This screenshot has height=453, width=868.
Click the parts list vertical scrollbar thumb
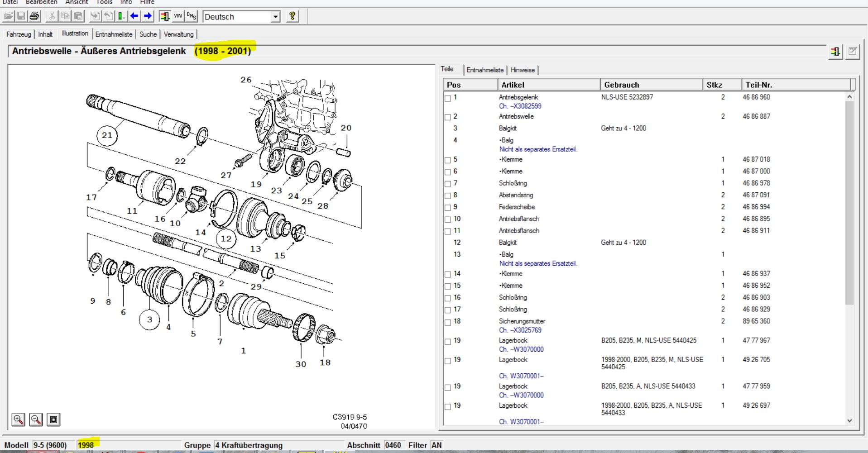pos(849,202)
